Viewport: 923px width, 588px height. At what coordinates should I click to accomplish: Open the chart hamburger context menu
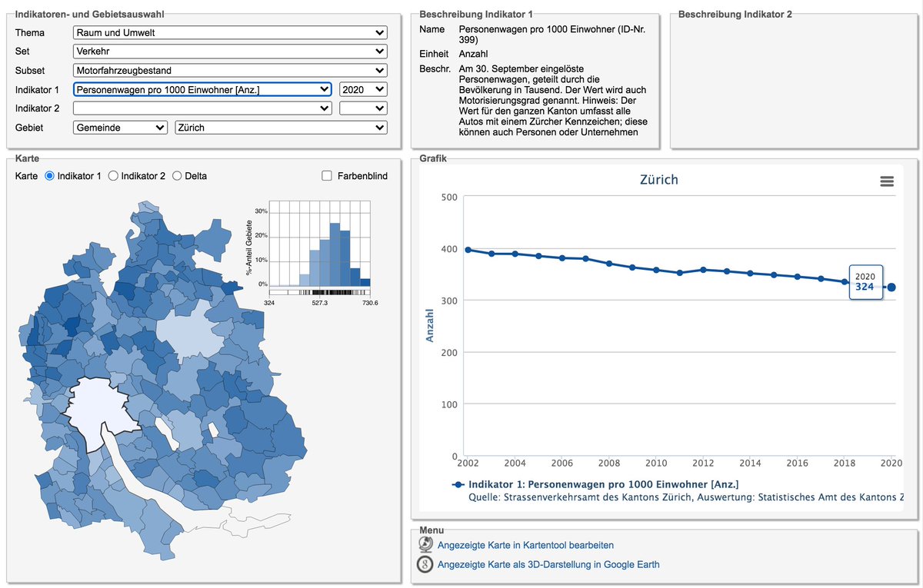887,181
